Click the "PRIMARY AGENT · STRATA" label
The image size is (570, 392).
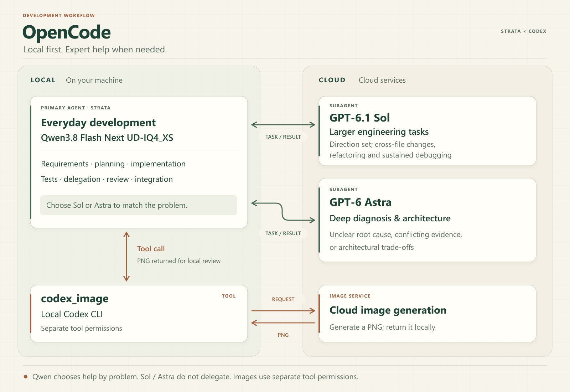point(76,108)
